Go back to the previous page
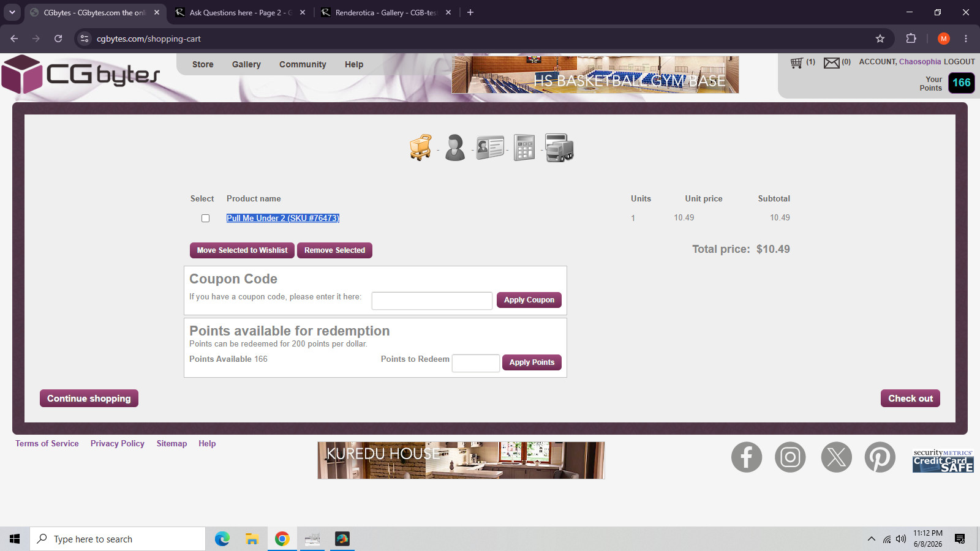 point(14,39)
